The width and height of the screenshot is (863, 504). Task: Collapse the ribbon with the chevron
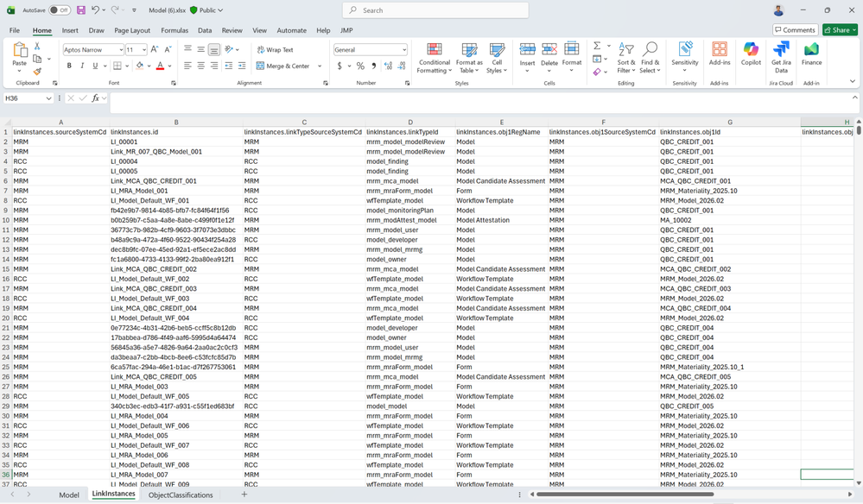tap(853, 81)
